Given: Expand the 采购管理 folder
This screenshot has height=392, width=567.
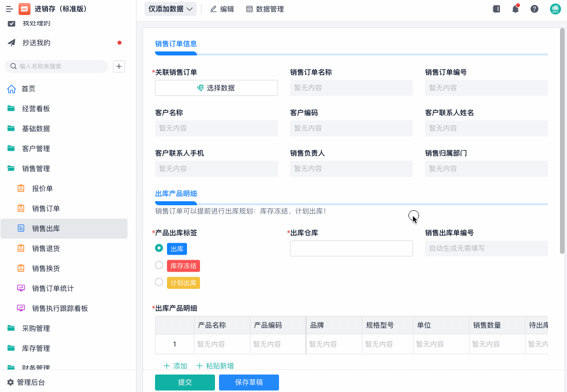Looking at the screenshot, I should pyautogui.click(x=64, y=329).
